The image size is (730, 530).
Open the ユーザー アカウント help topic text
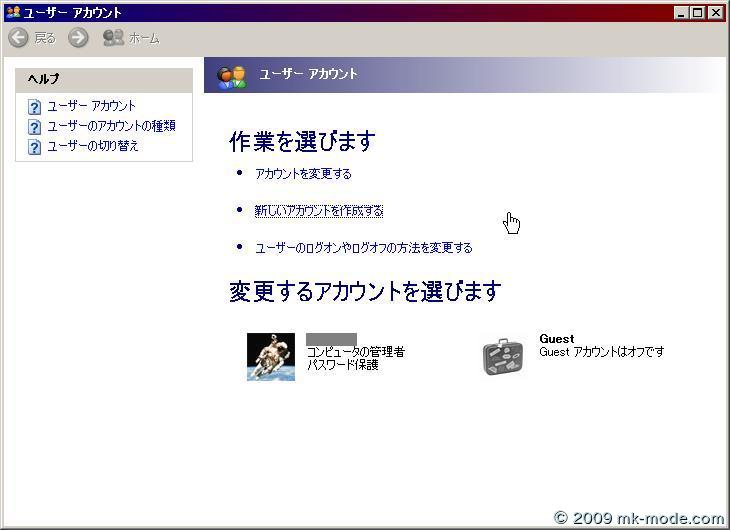point(92,106)
